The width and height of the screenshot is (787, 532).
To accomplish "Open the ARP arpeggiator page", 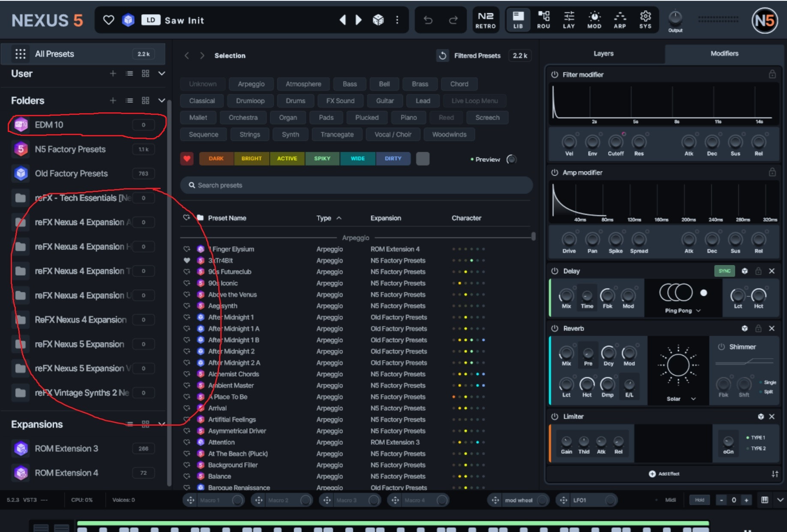I will tap(619, 20).
